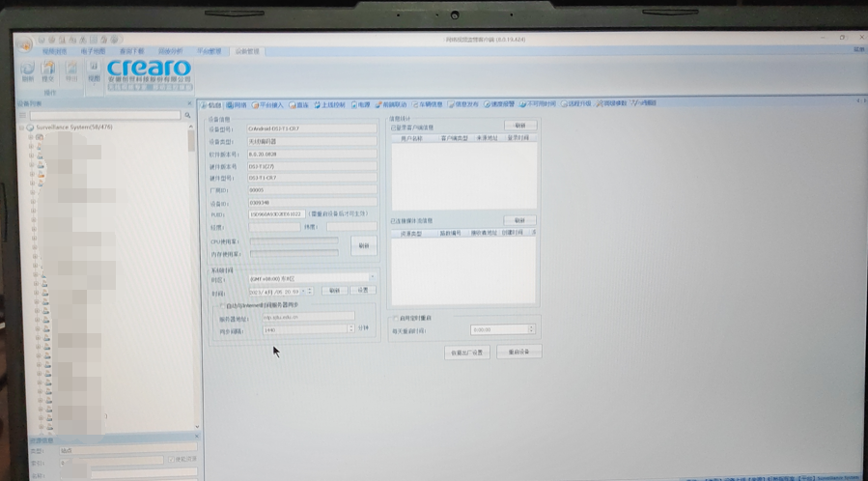Viewport: 868px width, 481px height.
Task: Click the 刷新 (Refresh) ribbon icon
Action: 27,71
